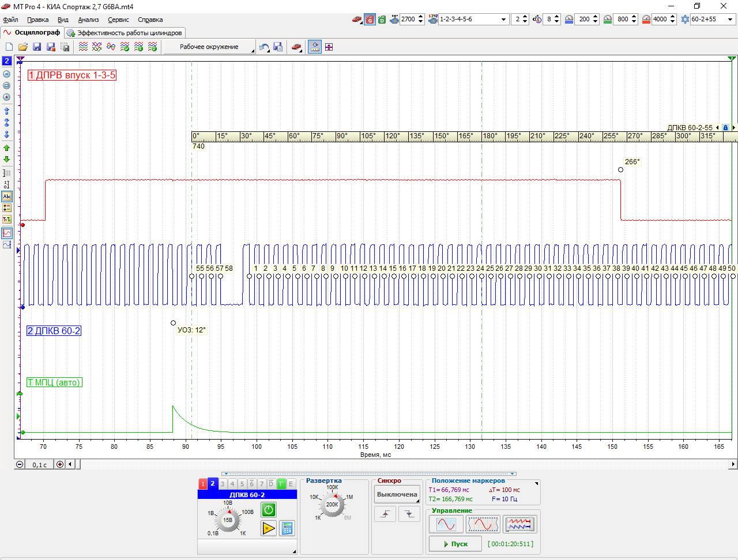Click the single sine wave mode button
Viewport: 738px width, 560px height.
tap(446, 524)
